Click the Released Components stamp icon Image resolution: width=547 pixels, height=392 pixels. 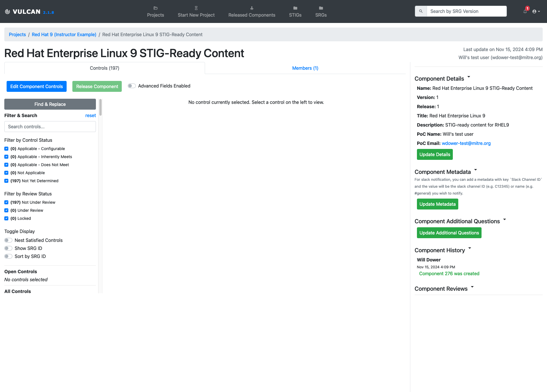pos(252,8)
